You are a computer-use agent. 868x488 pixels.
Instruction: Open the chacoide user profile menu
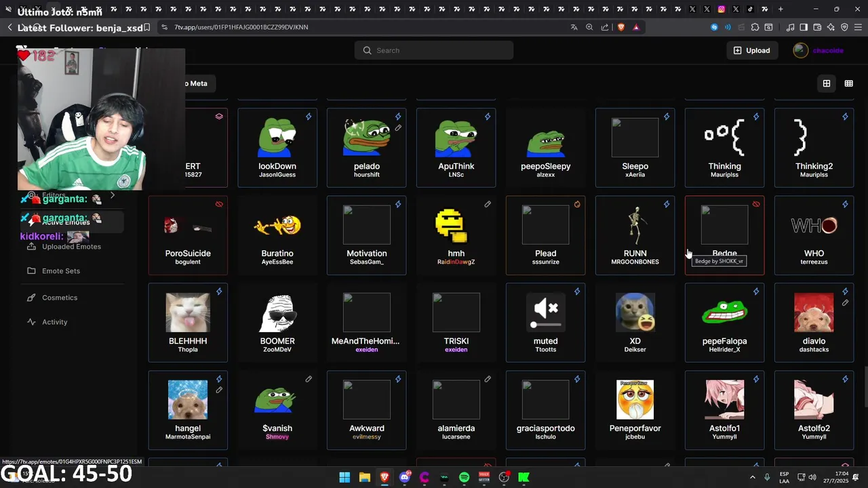818,50
